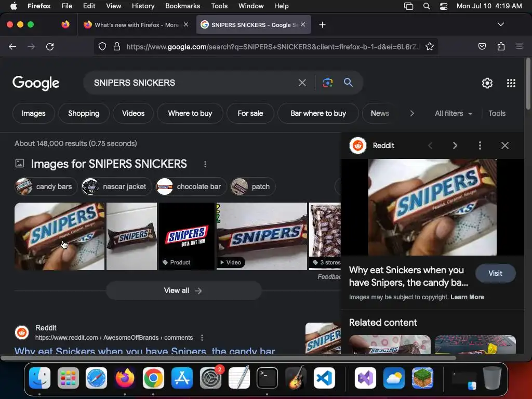Open the Snipers Product thumbnail image
This screenshot has width=532, height=399.
coord(187,236)
